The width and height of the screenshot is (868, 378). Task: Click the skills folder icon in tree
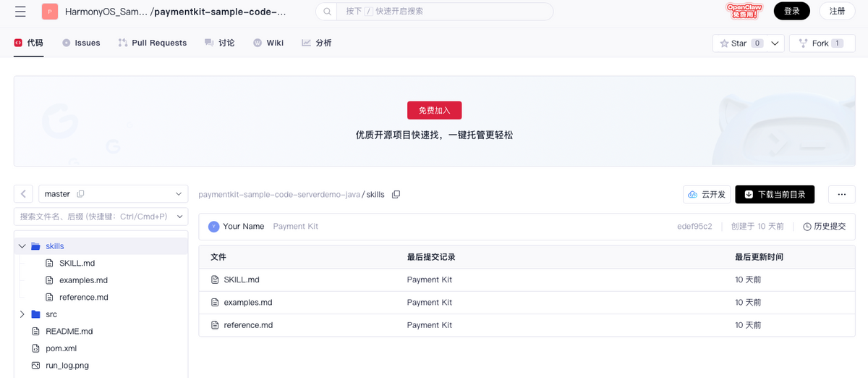click(35, 246)
